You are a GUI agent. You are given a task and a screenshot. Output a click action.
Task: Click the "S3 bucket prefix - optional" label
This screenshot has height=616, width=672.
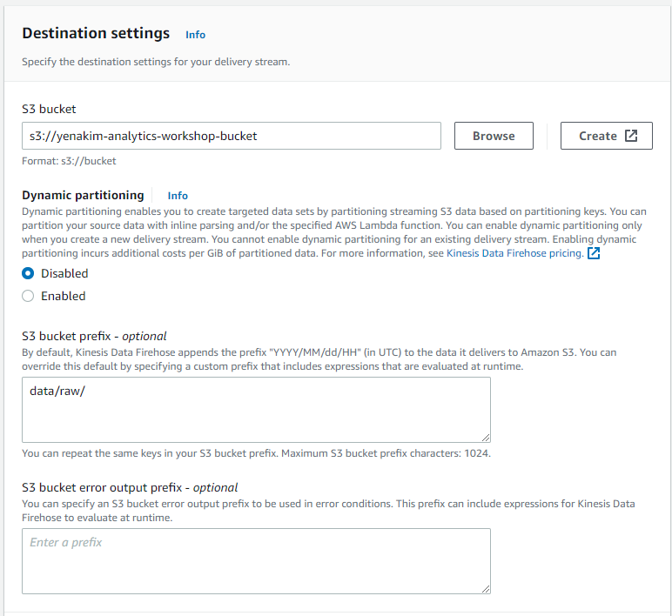[94, 336]
